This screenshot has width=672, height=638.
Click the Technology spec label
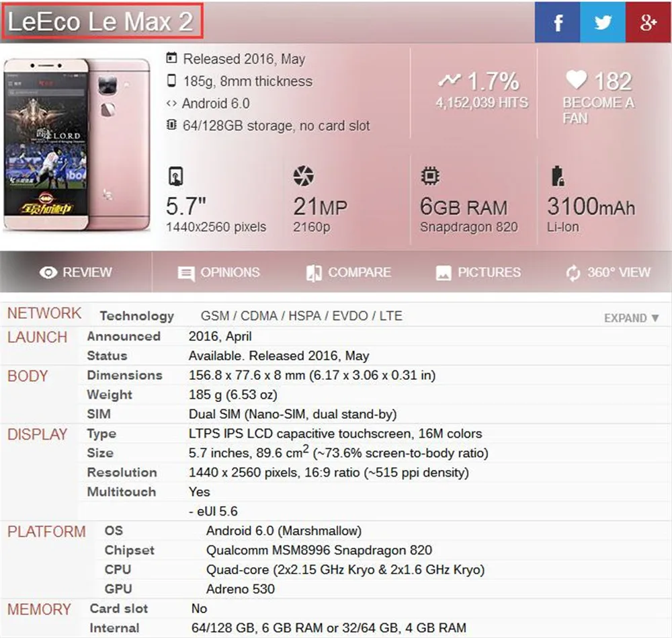pos(137,316)
